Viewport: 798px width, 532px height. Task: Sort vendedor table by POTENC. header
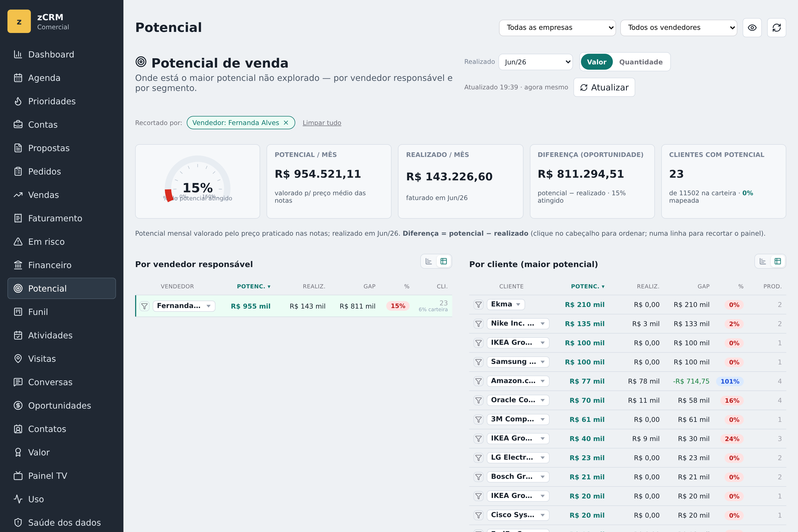(x=253, y=286)
